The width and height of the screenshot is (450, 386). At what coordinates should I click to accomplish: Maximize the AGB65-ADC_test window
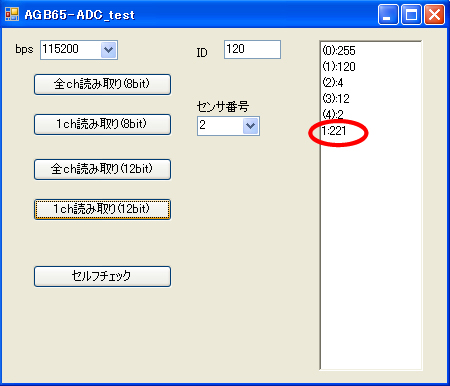411,15
